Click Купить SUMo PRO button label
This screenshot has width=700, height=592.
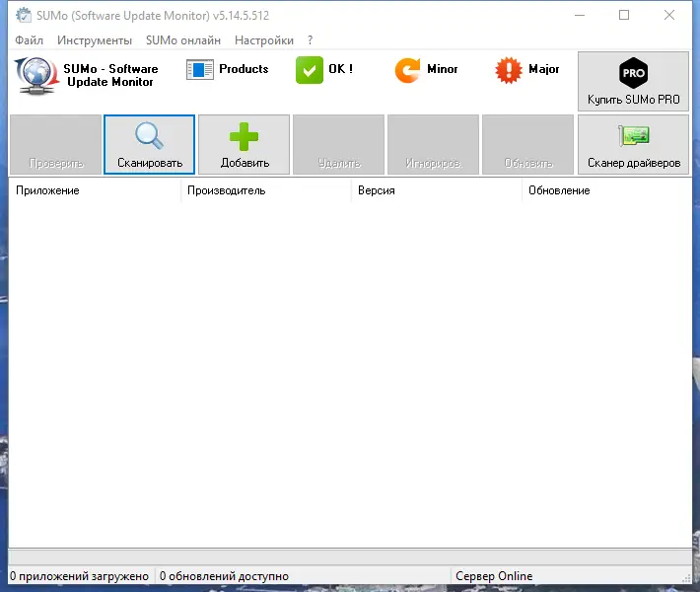[633, 100]
